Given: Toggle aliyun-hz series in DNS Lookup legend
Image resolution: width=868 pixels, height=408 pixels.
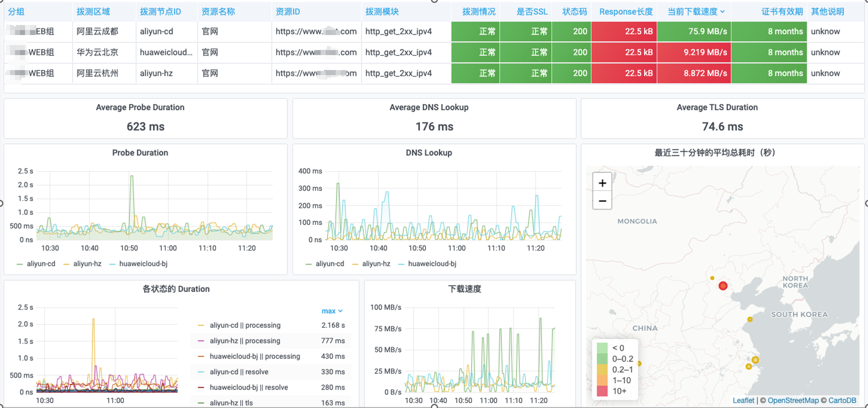Looking at the screenshot, I should point(376,264).
